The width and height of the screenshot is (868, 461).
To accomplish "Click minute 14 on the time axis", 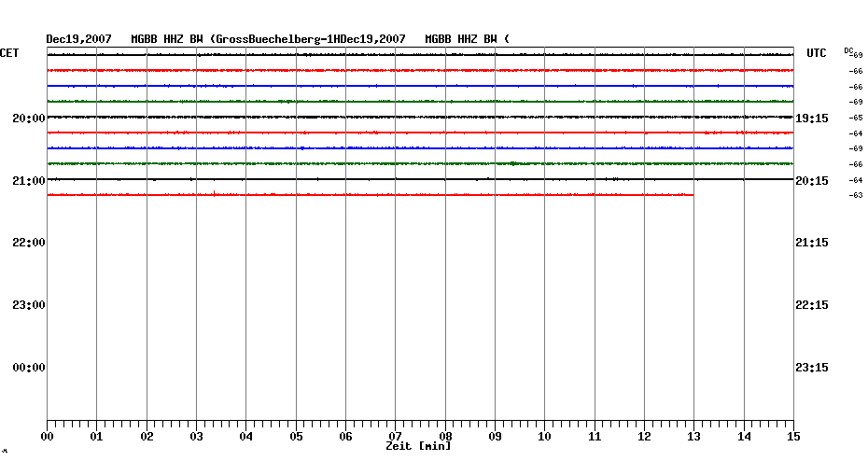I will pyautogui.click(x=744, y=436).
